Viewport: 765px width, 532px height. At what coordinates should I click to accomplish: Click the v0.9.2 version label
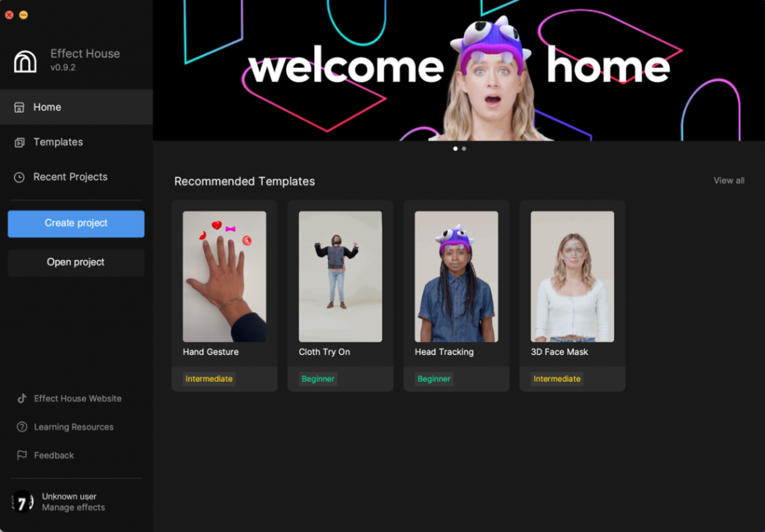point(63,67)
